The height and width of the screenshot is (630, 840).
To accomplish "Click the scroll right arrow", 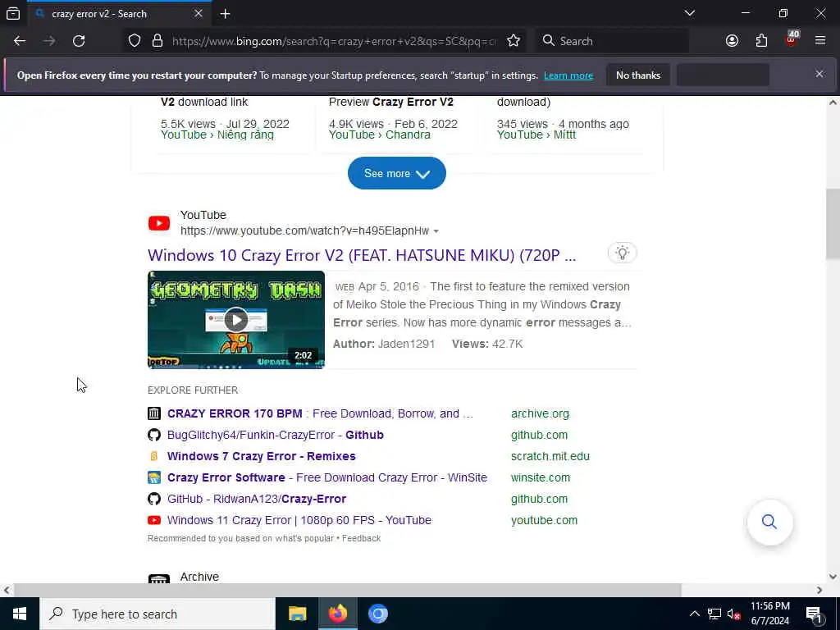I will [819, 590].
